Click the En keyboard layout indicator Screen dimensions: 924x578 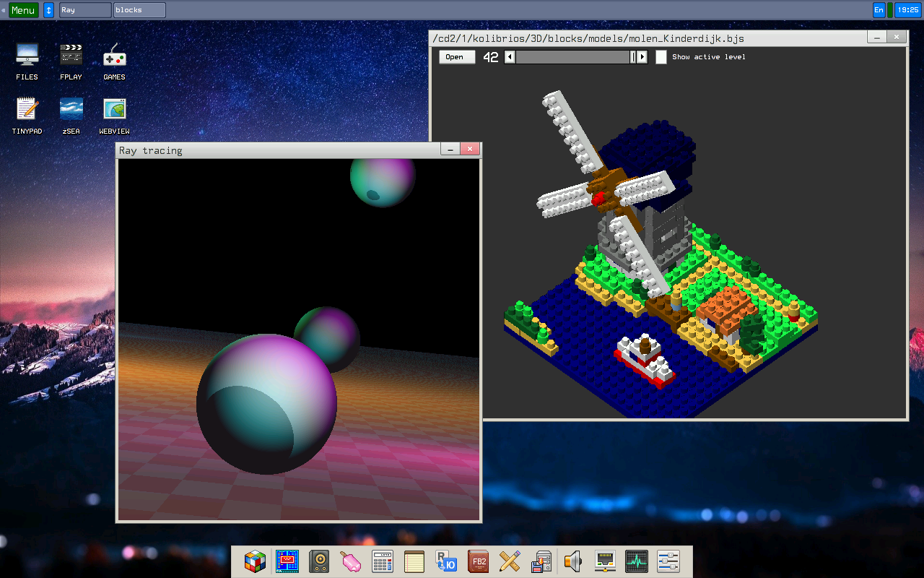[879, 10]
